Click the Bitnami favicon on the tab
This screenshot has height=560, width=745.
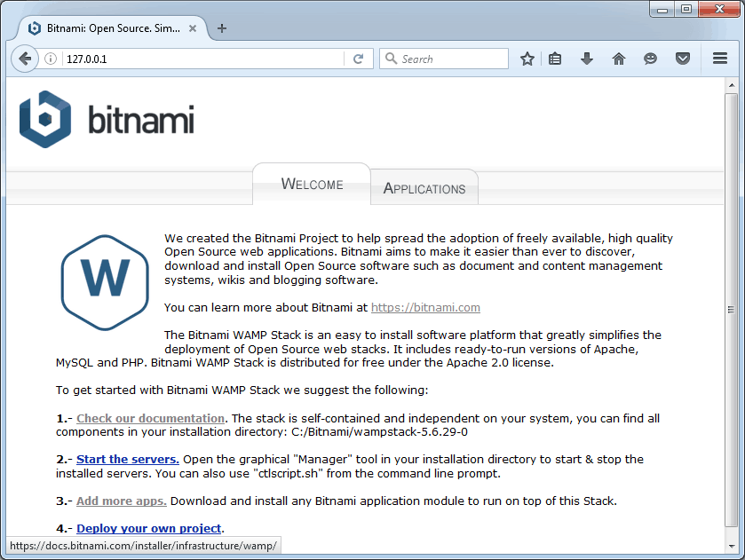click(35, 28)
